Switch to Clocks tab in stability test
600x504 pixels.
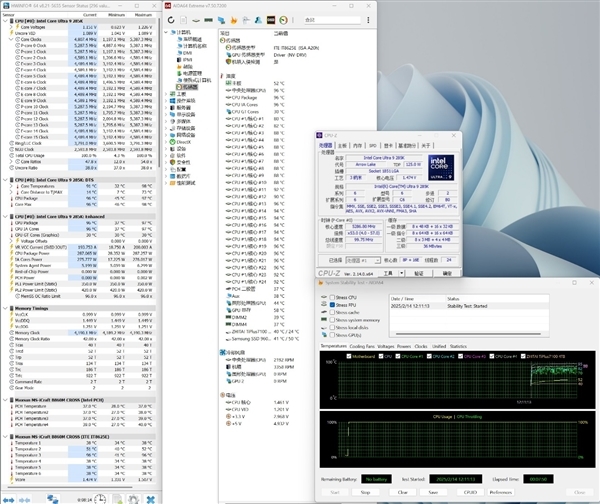421,346
